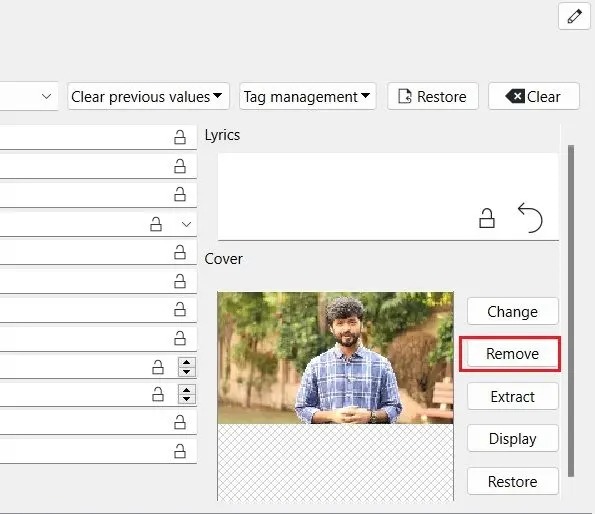The height and width of the screenshot is (514, 595).
Task: Click the cover art thumbnail image
Action: pos(335,358)
